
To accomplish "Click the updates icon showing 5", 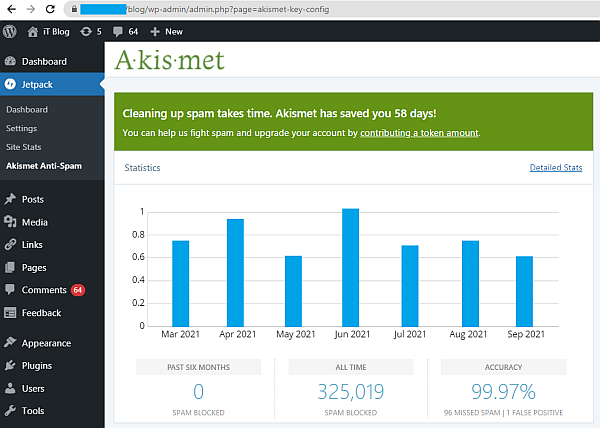I will click(x=86, y=31).
